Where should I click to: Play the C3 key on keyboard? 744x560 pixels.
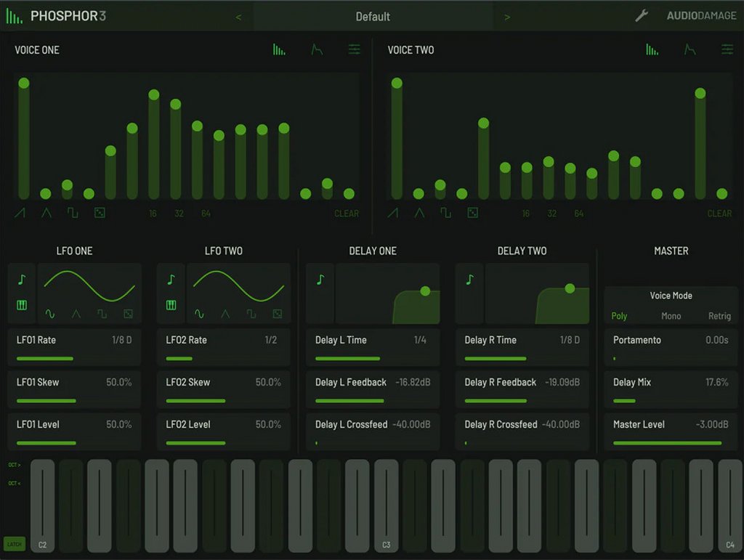(x=387, y=506)
